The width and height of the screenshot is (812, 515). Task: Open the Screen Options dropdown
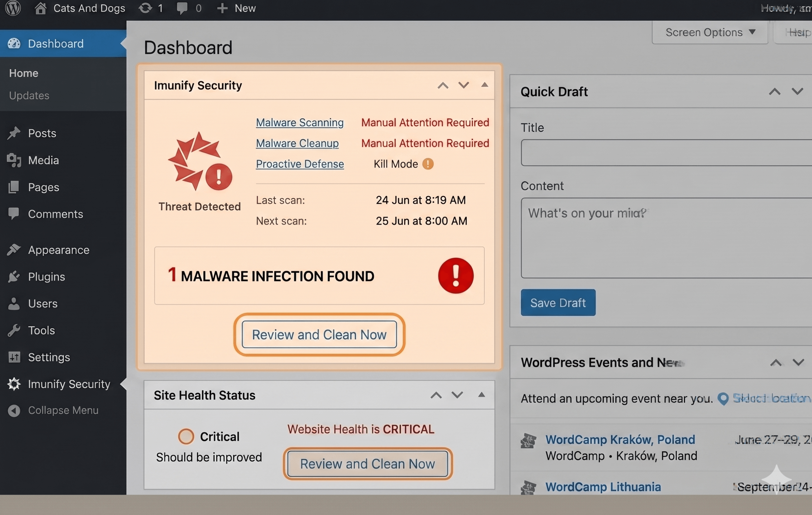pyautogui.click(x=710, y=32)
